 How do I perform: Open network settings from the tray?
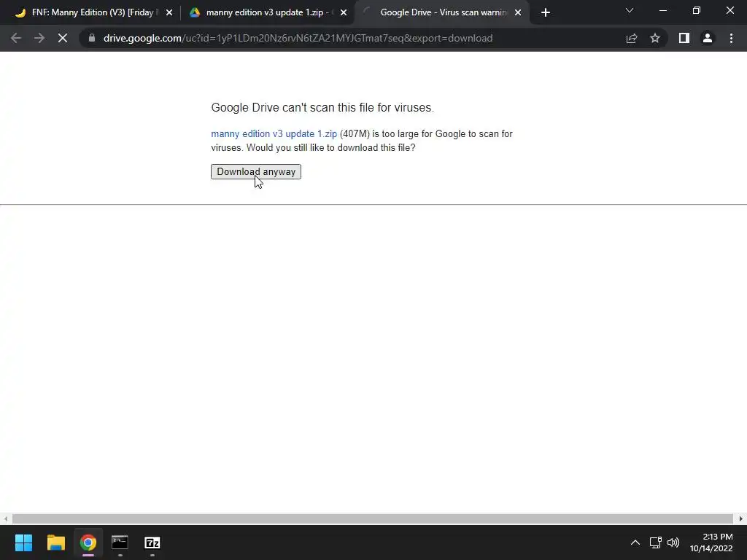(656, 542)
